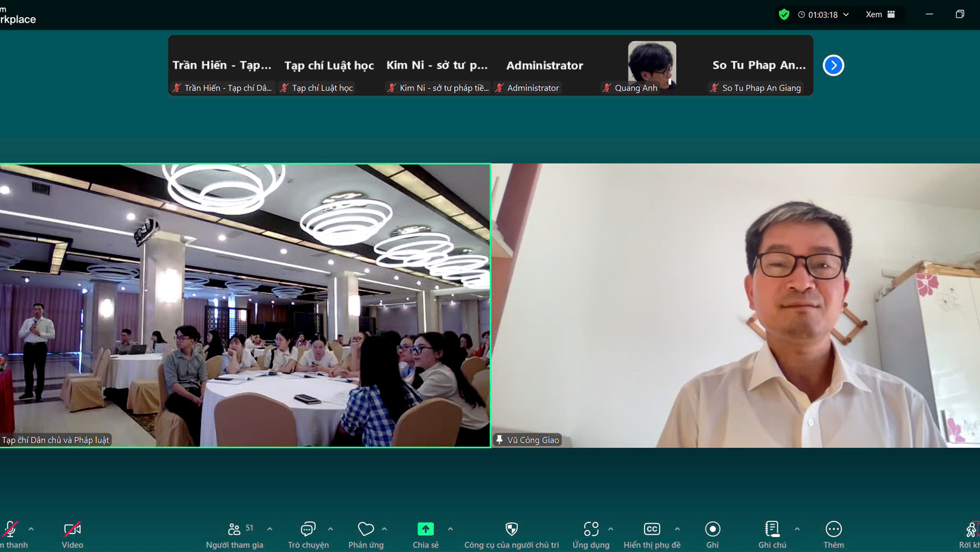Toggle Hiển thị phụ đề captions
Screen dimensions: 980x552
pyautogui.click(x=652, y=530)
